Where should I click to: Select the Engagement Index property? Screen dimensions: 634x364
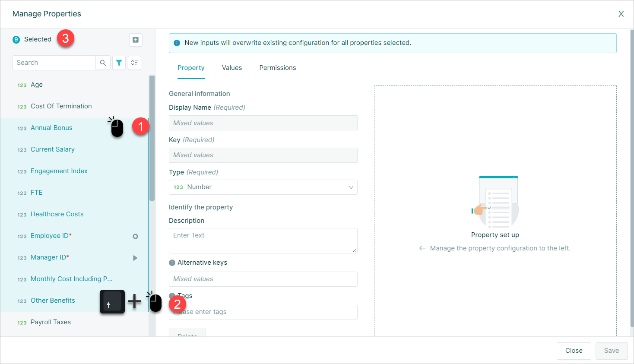(x=74, y=171)
